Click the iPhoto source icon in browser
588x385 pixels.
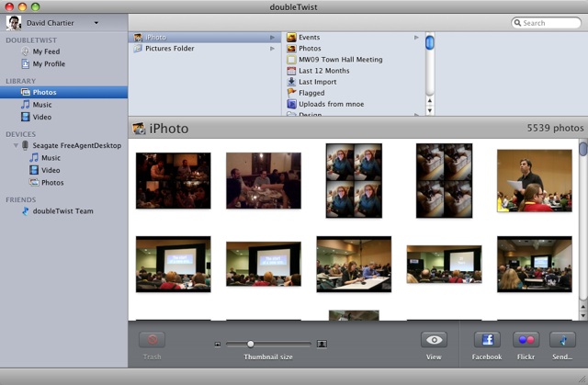click(x=138, y=37)
